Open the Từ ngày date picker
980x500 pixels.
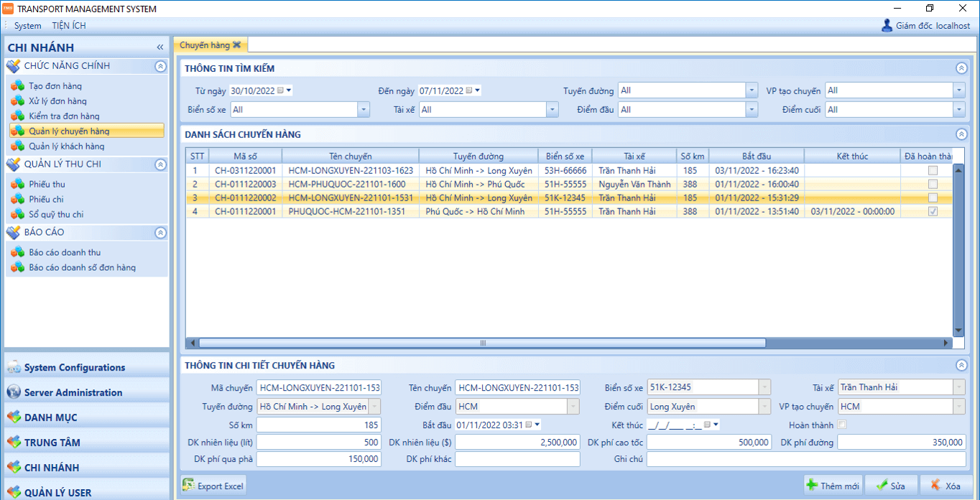289,91
